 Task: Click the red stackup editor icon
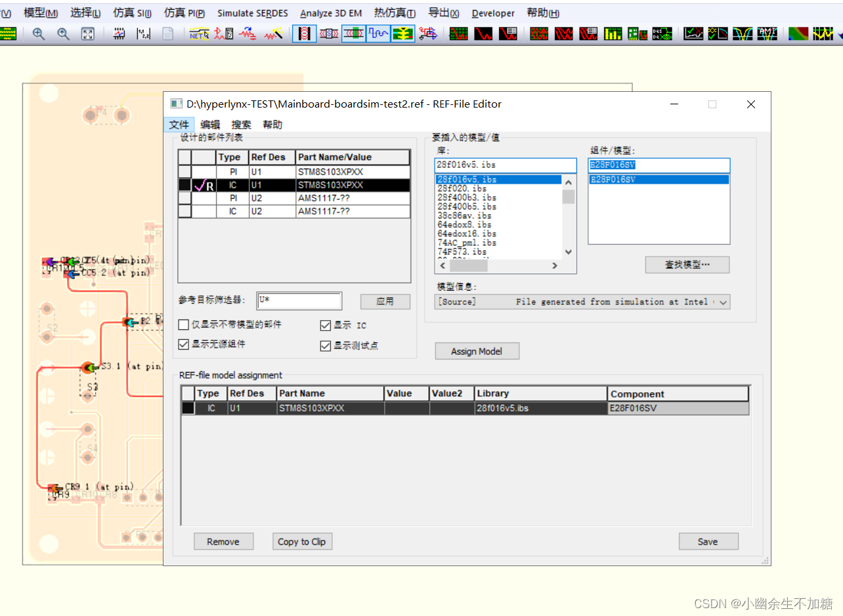[304, 33]
